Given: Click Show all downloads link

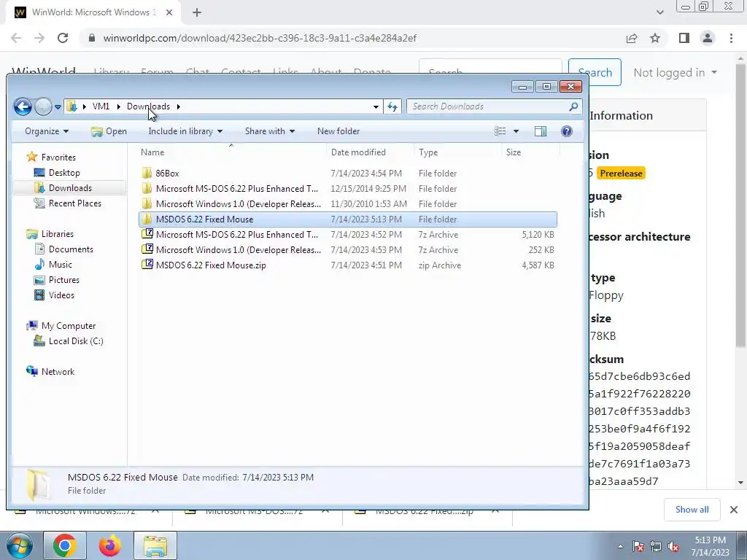Looking at the screenshot, I should point(692,510).
